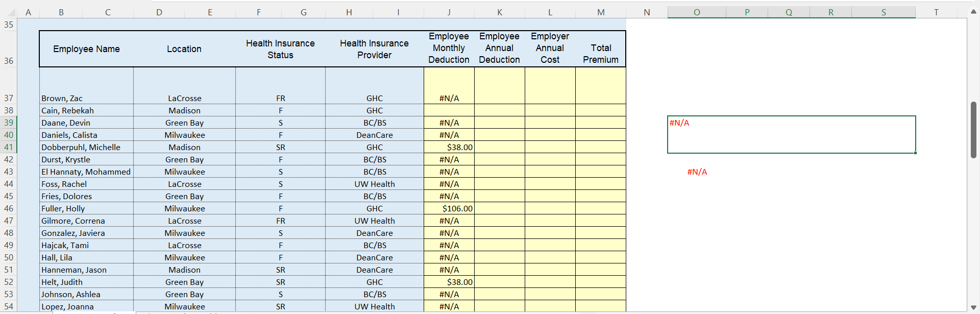The image size is (980, 314).
Task: Click the vertical scrollbar thumb
Action: (973, 130)
